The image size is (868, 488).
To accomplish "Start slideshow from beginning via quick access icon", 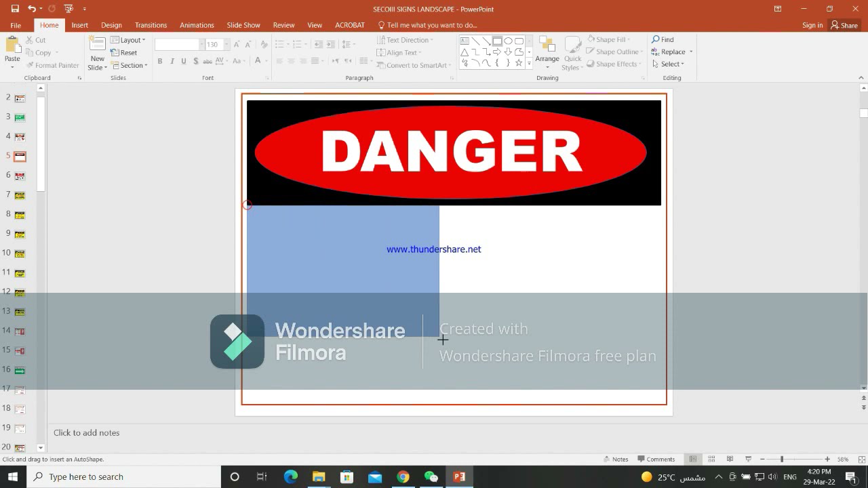I will 68,9.
